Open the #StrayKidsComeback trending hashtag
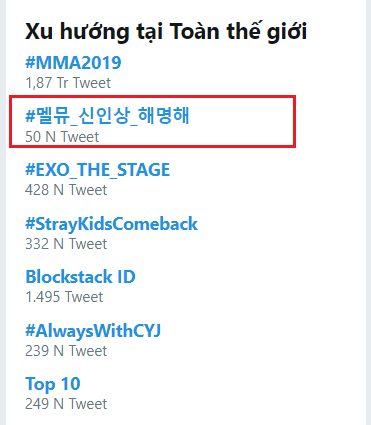This screenshot has height=425, width=371. (x=111, y=224)
